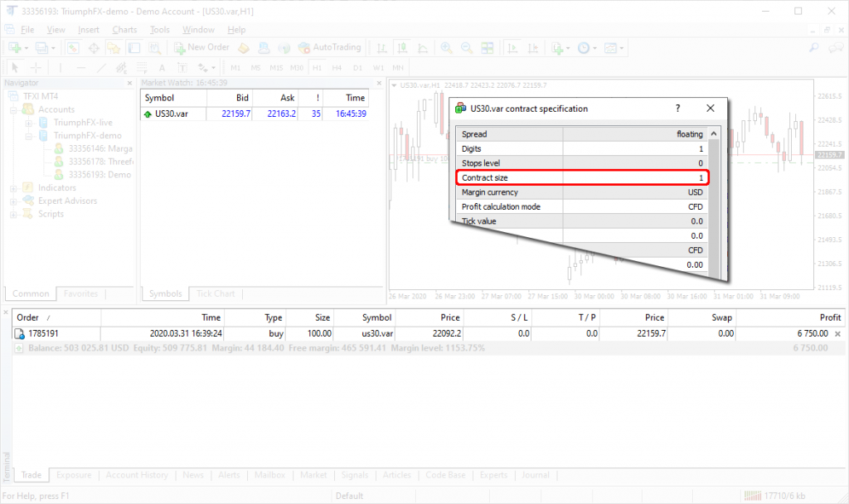Viewport: 849px width, 504px height.
Task: Switch to the Tick Chart tab
Action: pos(216,293)
